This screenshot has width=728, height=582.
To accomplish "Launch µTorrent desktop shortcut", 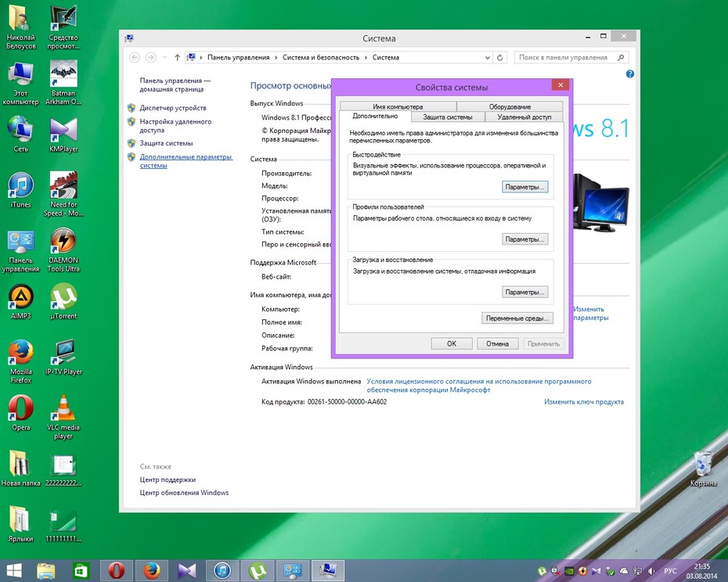I will coord(63,302).
